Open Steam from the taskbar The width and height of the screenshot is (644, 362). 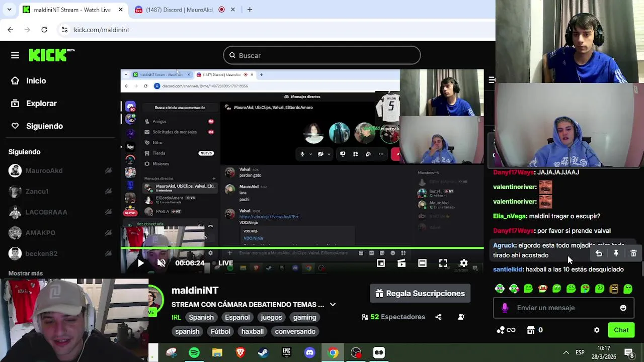tap(263, 352)
